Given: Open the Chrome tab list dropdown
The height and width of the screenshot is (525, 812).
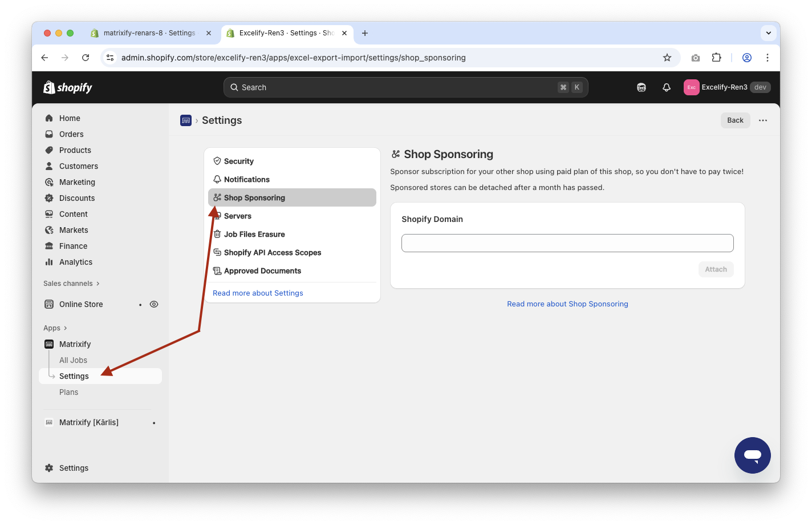Looking at the screenshot, I should [x=768, y=33].
